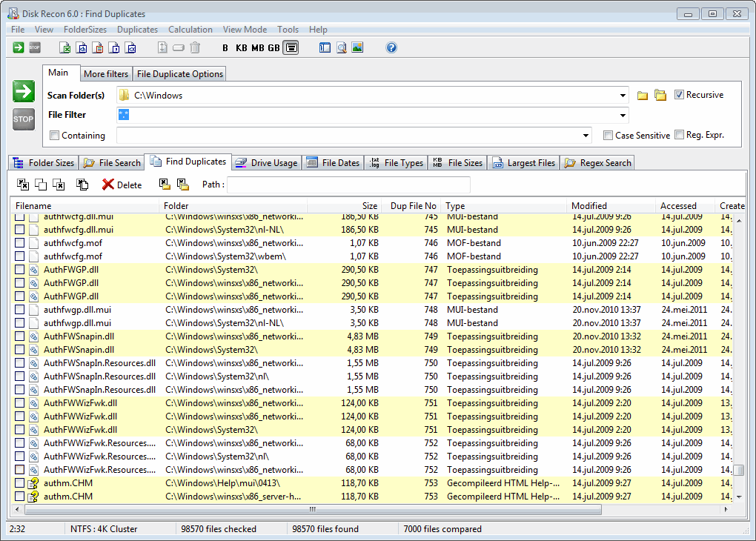Show sizes in KB

(x=241, y=47)
